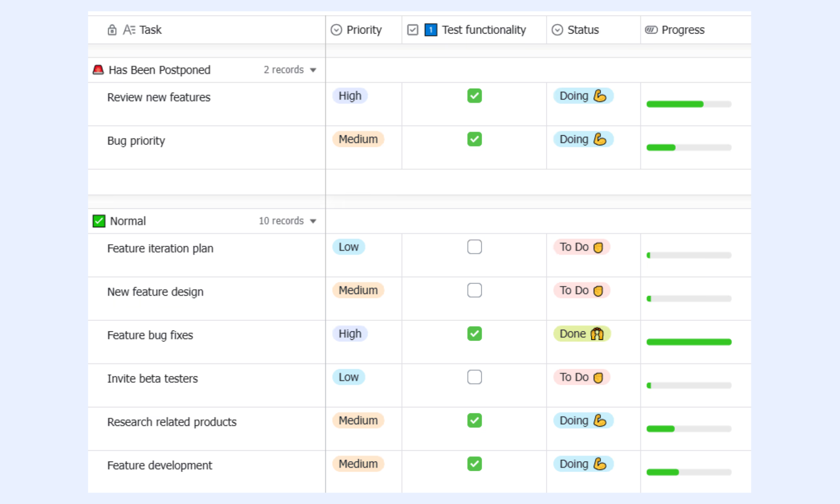Open the High priority tag for Feature bug fixes
The height and width of the screenshot is (504, 840).
coord(350,334)
